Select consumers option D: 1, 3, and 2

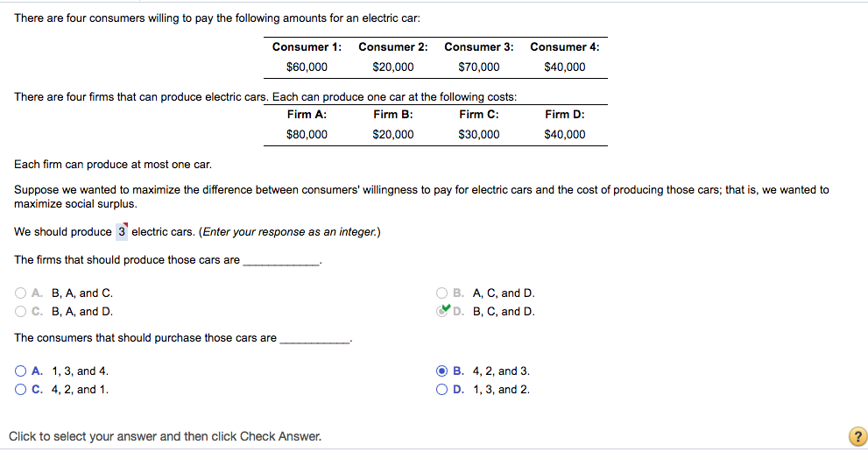442,390
